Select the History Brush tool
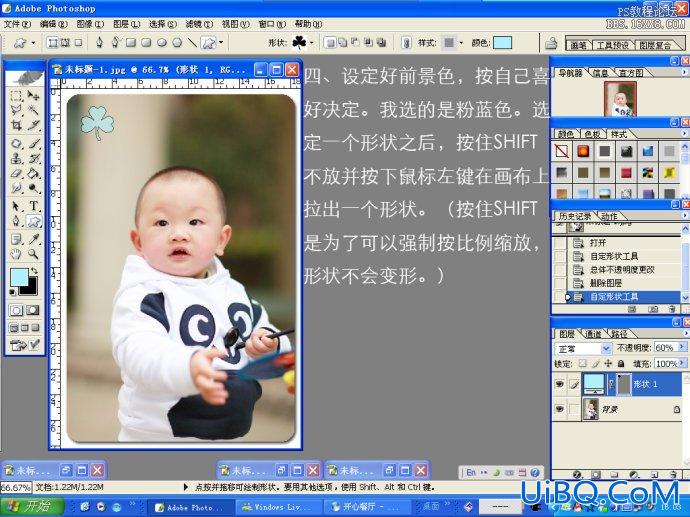 coord(33,158)
